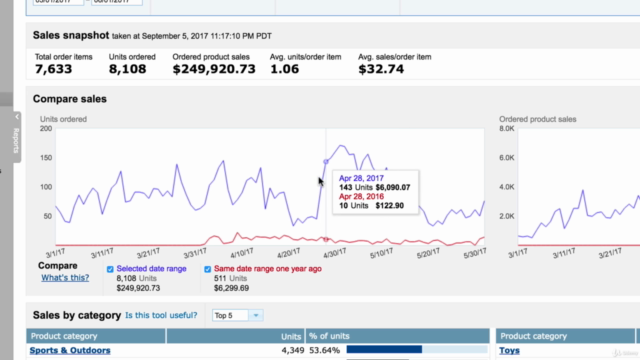Viewport: 640px width, 360px height.
Task: Open the Sports & Outdoors category link
Action: pos(70,350)
